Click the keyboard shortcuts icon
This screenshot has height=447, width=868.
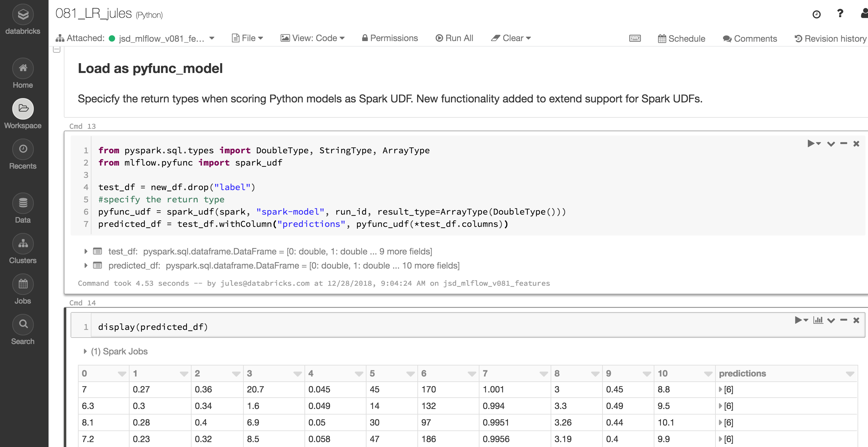click(634, 38)
